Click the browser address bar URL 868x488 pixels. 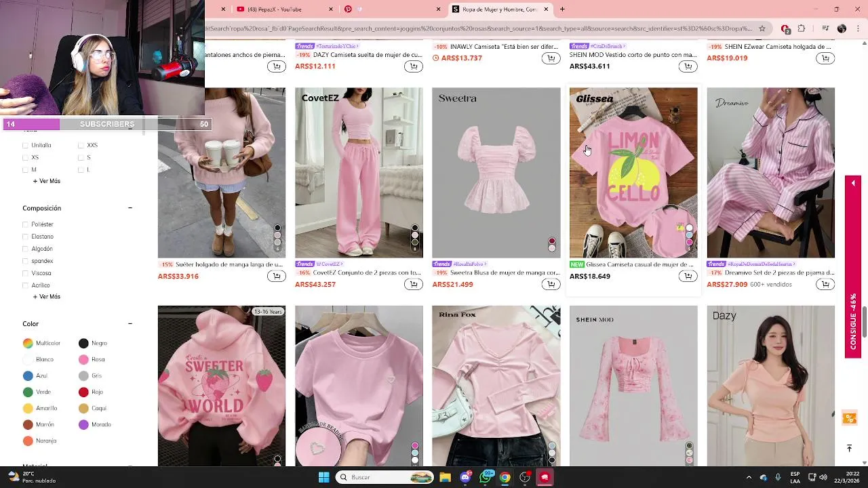[x=478, y=28]
